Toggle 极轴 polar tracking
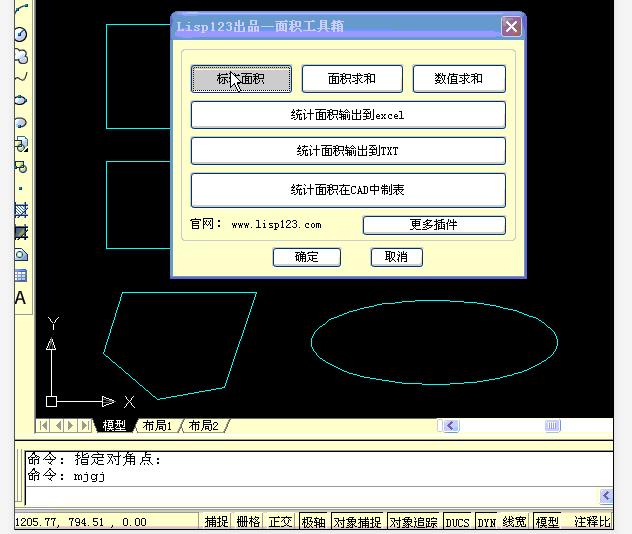The width and height of the screenshot is (632, 534). click(x=314, y=522)
